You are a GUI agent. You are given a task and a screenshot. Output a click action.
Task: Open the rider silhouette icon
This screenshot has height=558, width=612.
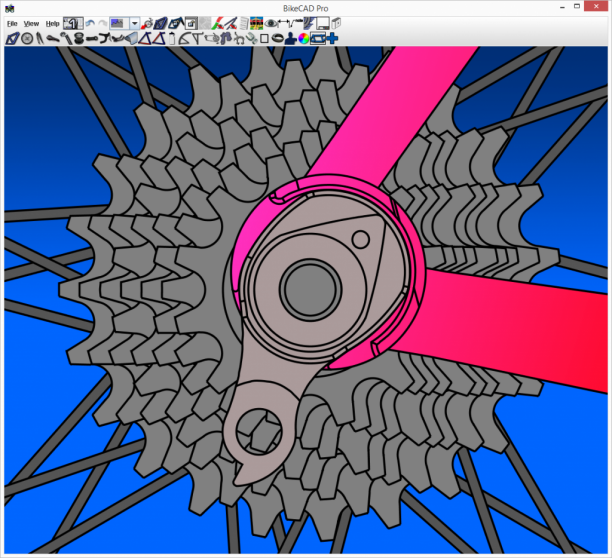click(x=290, y=39)
